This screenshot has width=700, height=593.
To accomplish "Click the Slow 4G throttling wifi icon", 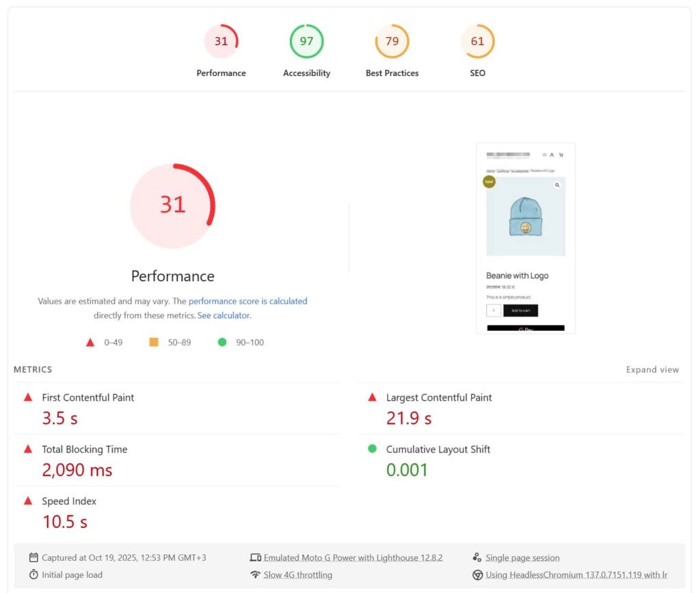I will click(256, 575).
